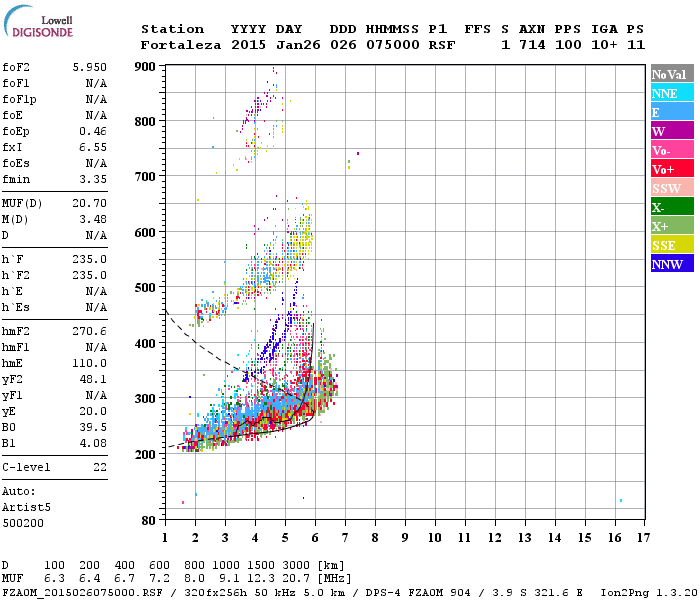
Task: Select the foEp value 0.46
Action: click(x=93, y=131)
